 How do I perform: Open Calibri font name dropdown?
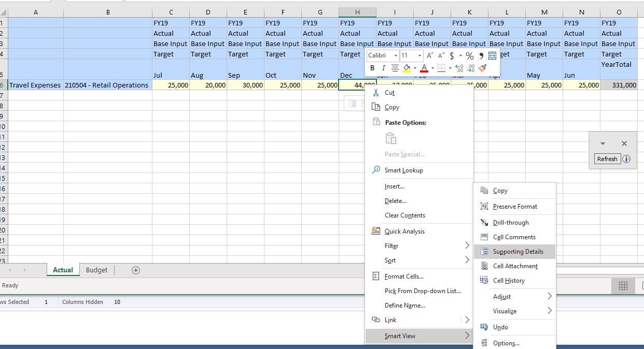pyautogui.click(x=396, y=55)
